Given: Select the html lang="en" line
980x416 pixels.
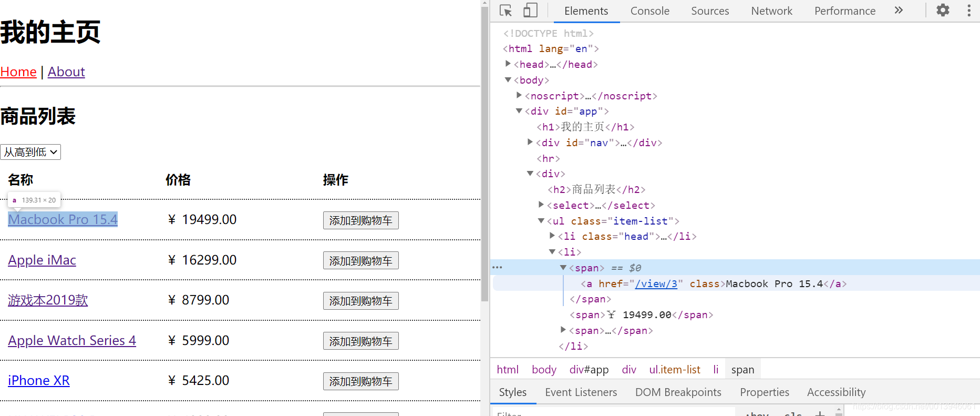Looking at the screenshot, I should coord(551,48).
